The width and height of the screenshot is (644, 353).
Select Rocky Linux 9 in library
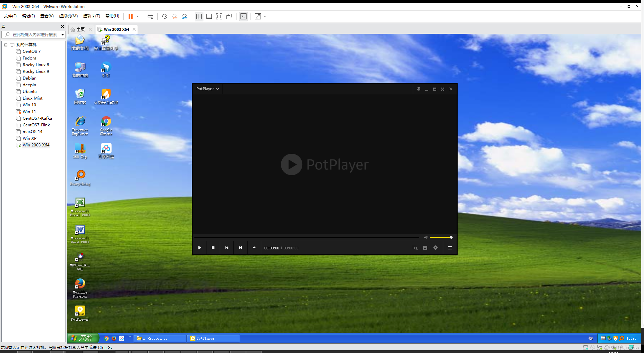pyautogui.click(x=36, y=72)
